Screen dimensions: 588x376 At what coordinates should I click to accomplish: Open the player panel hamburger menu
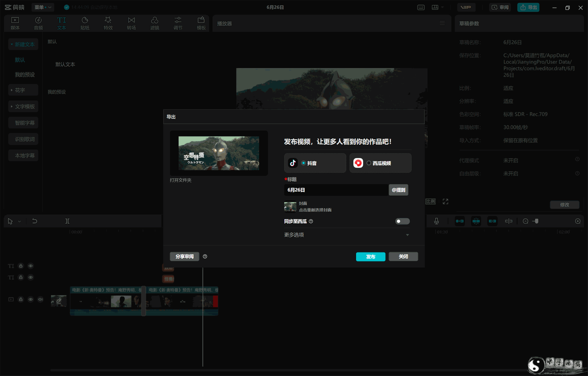pyautogui.click(x=442, y=23)
